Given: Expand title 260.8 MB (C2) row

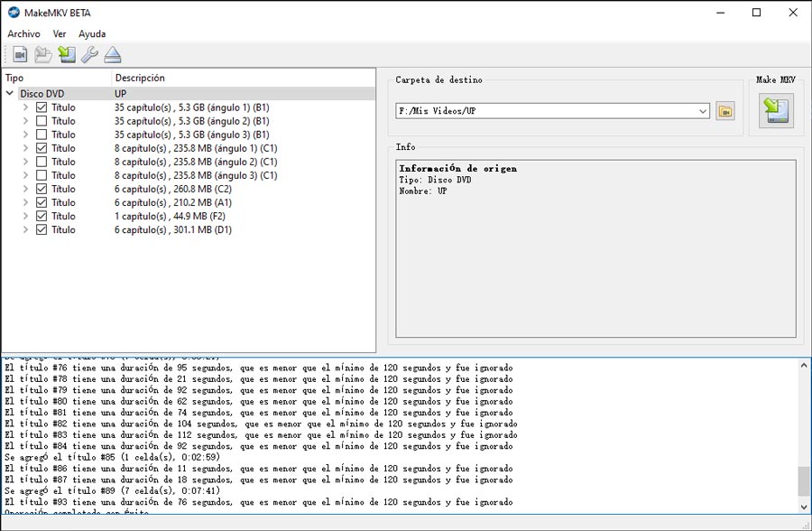Looking at the screenshot, I should (x=25, y=189).
